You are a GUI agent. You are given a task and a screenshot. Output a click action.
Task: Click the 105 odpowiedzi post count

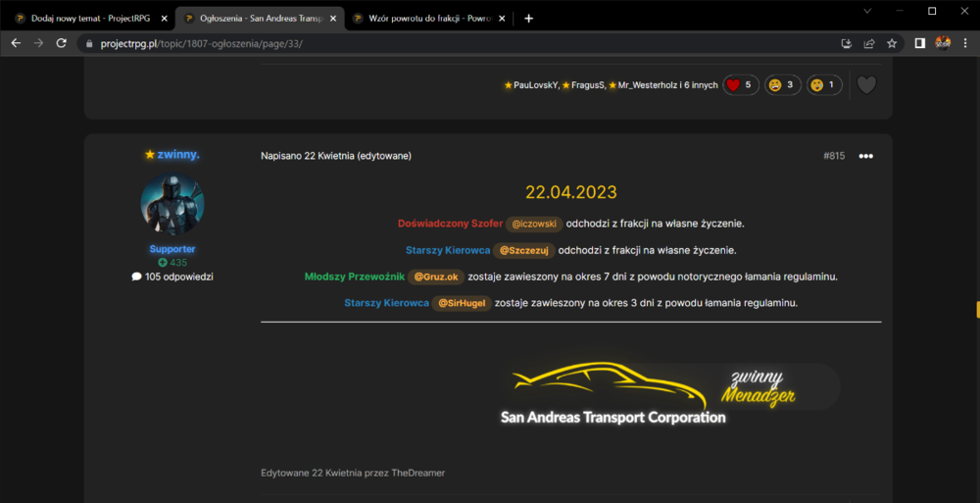tap(172, 277)
